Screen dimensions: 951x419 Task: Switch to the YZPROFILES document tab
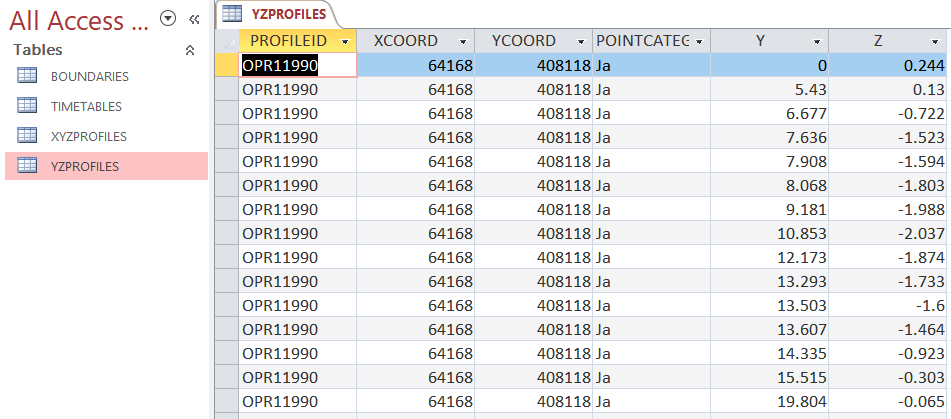click(287, 14)
